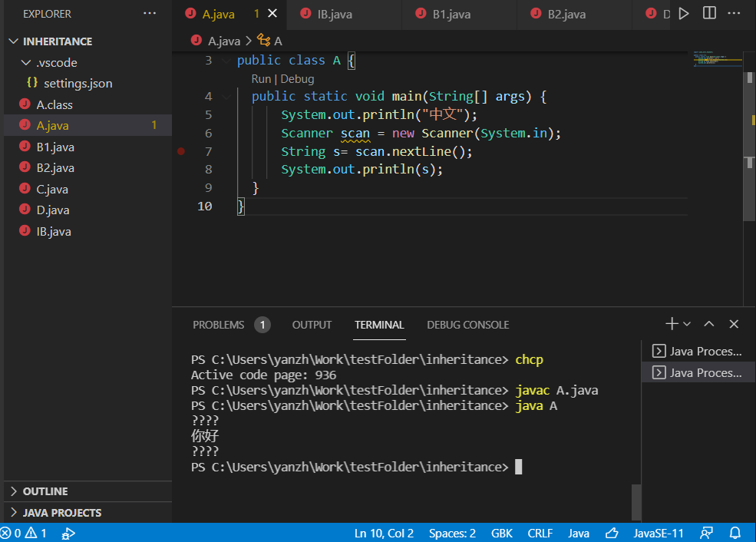
Task: Open the PROBLEMS panel tab
Action: tap(219, 325)
